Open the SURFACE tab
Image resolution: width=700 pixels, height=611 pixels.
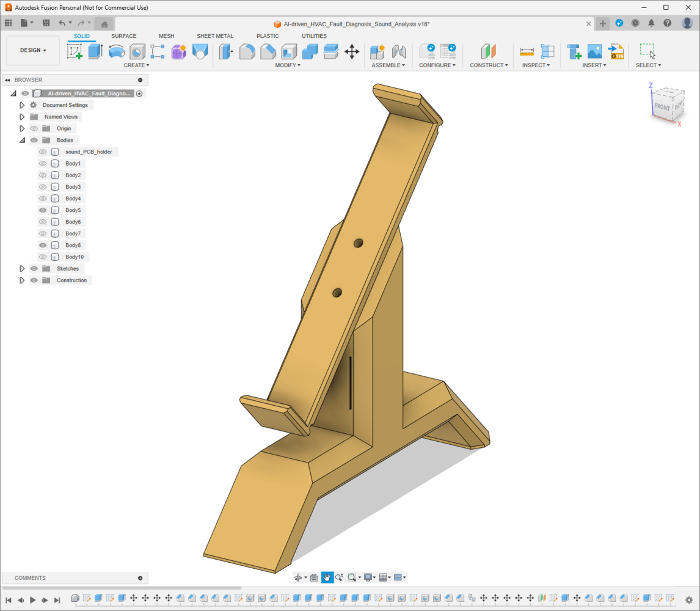(123, 36)
